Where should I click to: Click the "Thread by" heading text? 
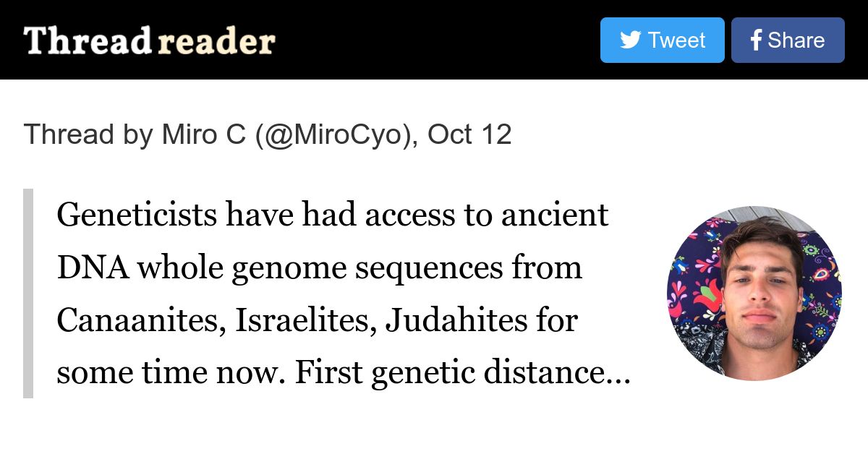(x=88, y=134)
